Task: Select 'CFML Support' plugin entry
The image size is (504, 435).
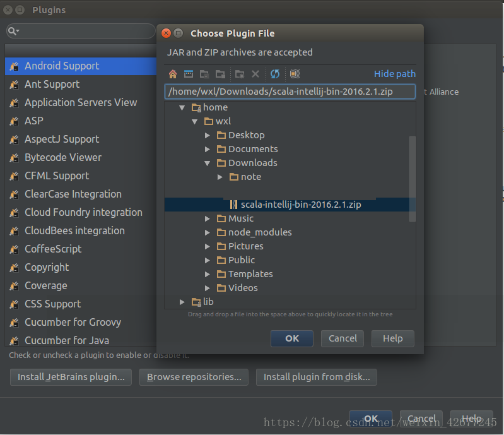Action: (81, 176)
